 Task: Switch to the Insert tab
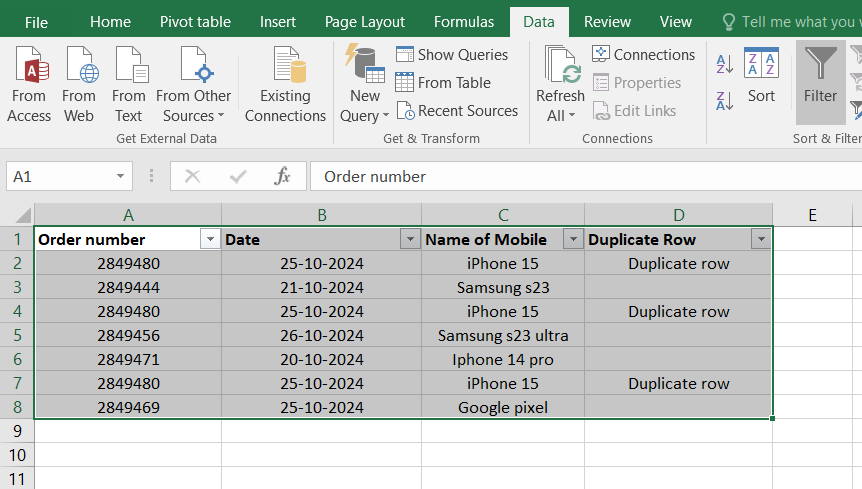278,22
